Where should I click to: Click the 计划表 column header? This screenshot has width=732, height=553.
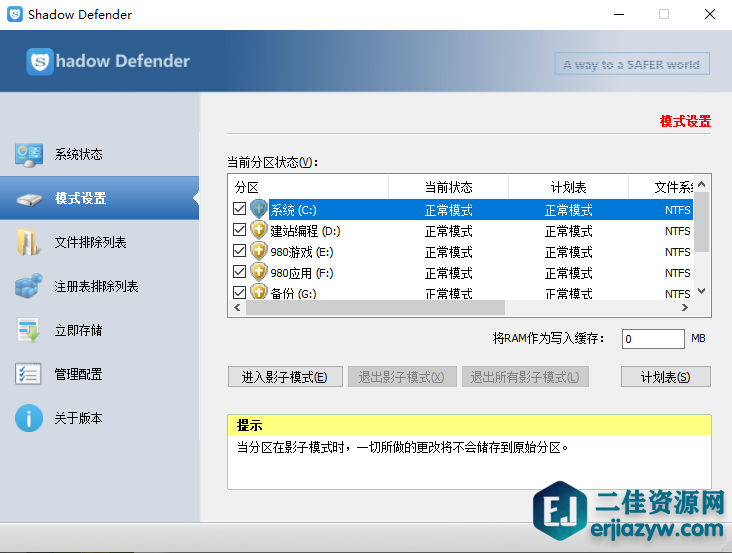click(x=569, y=188)
